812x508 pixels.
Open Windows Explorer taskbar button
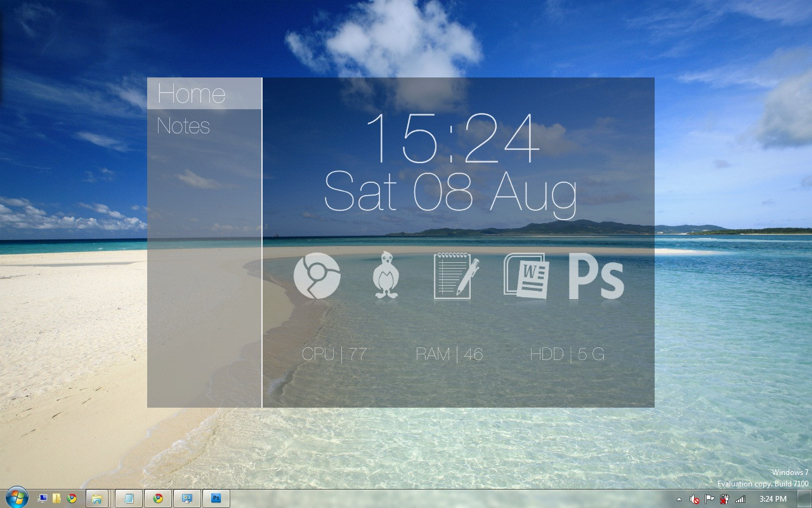click(x=97, y=498)
